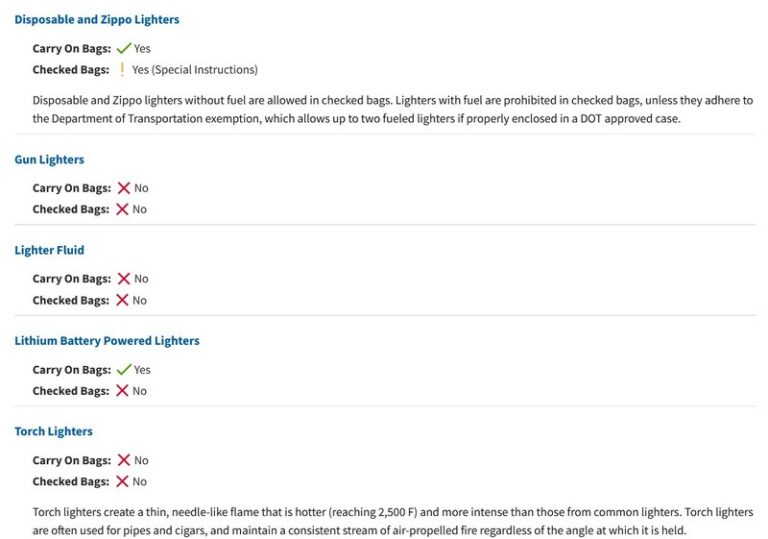Viewport: 768px width, 539px height.
Task: Click 'Checked Bags:' label under Lighter Fluid
Action: point(70,300)
